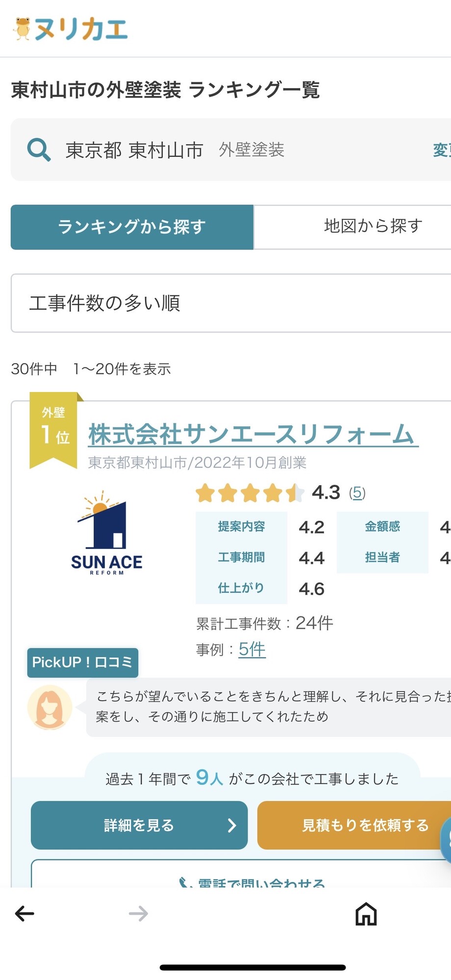
Task: Click the magnifying glass search icon
Action: 39,149
